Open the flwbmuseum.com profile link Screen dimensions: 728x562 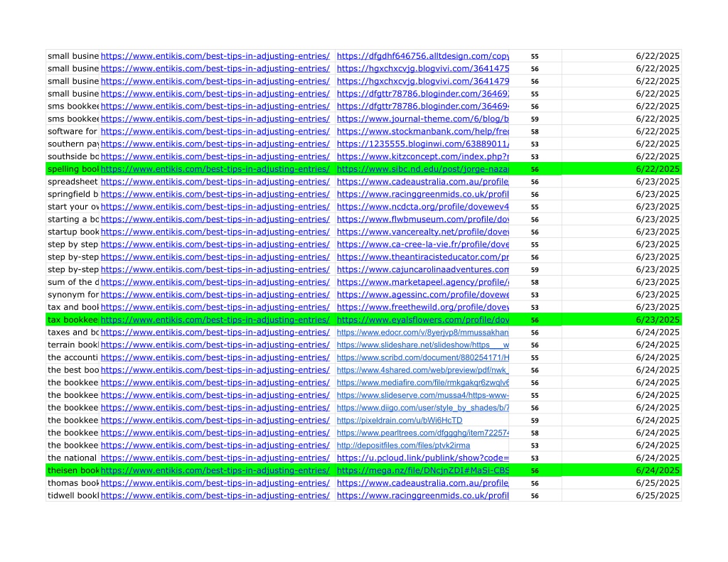422,219
